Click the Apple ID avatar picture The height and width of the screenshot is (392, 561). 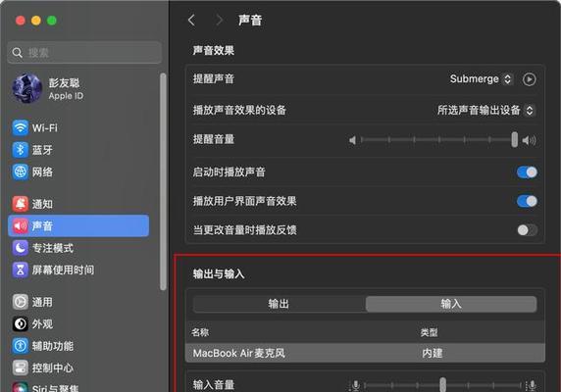[x=26, y=88]
